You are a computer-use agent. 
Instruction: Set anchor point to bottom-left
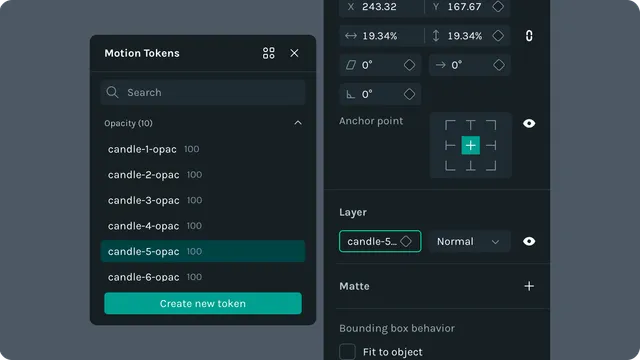click(450, 166)
